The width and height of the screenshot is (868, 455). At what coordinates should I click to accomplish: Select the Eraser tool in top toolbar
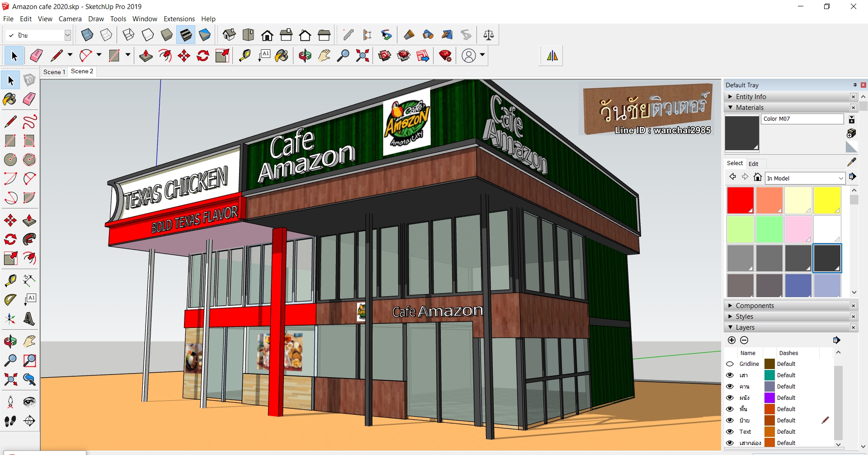pyautogui.click(x=36, y=56)
